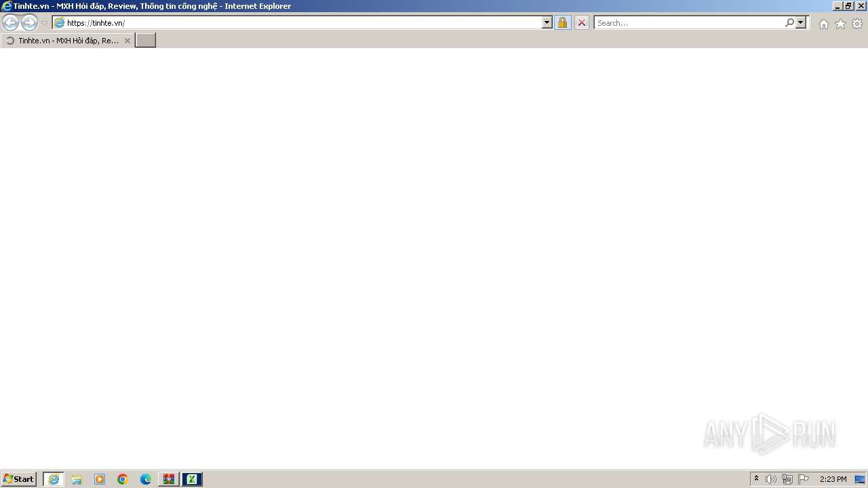Click Internet Explorer taskbar icon

click(54, 479)
